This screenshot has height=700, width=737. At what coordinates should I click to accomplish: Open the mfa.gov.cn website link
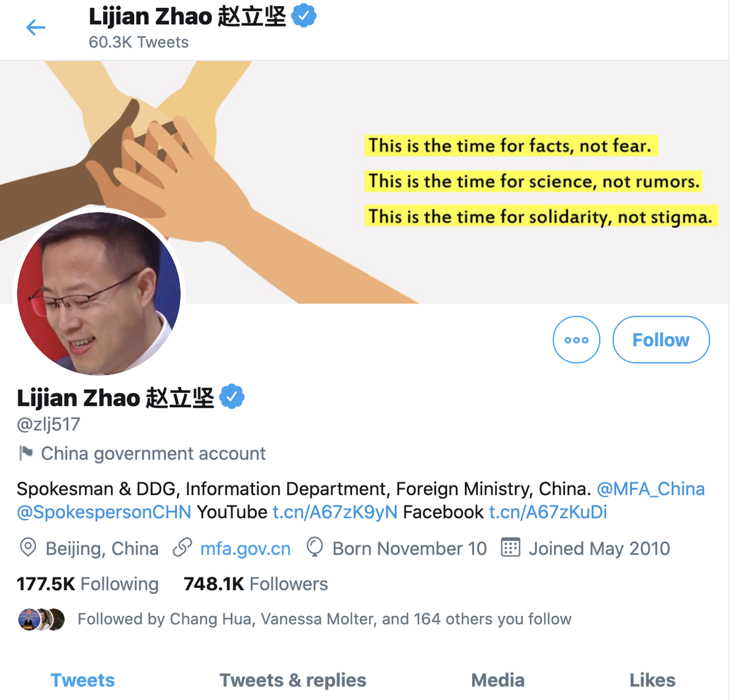[x=245, y=548]
